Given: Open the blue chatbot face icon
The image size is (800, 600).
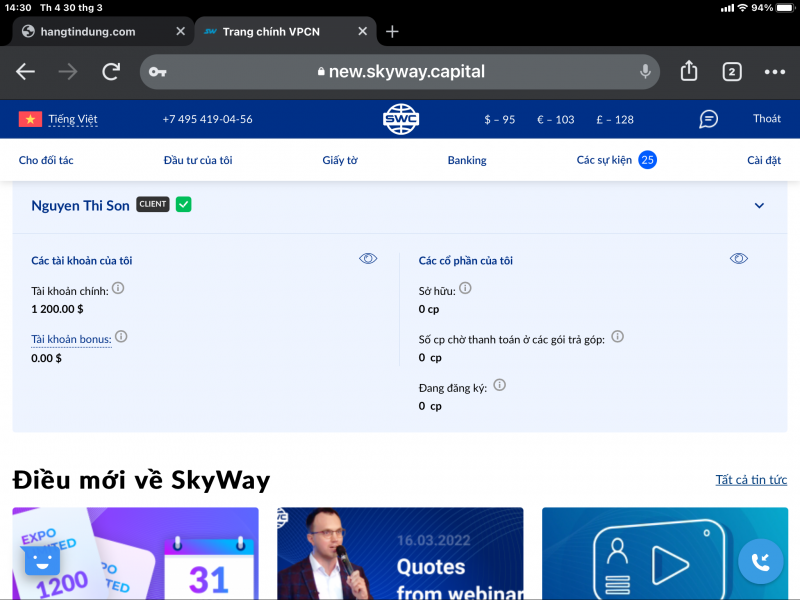Looking at the screenshot, I should click(x=42, y=562).
